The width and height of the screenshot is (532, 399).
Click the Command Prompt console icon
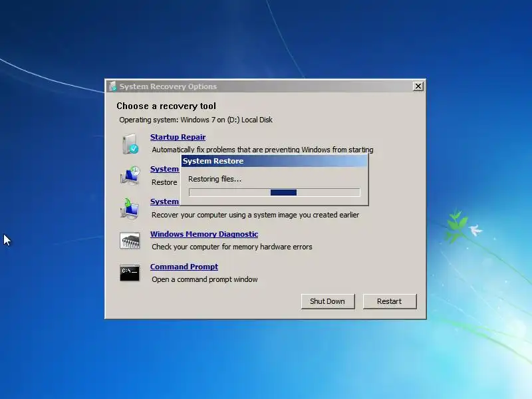coord(130,273)
